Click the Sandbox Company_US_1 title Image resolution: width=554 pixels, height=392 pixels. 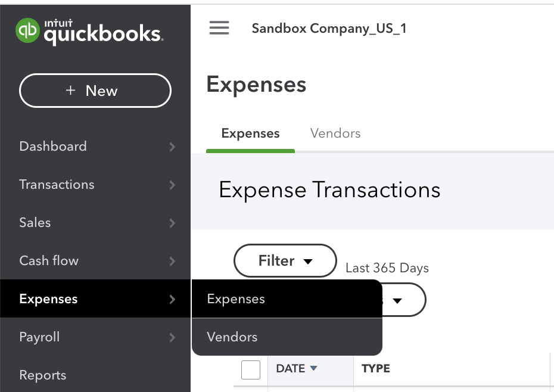click(329, 27)
